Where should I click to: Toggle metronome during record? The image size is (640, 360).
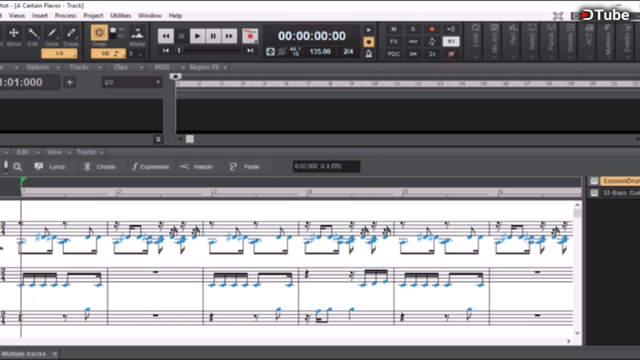pos(369,42)
